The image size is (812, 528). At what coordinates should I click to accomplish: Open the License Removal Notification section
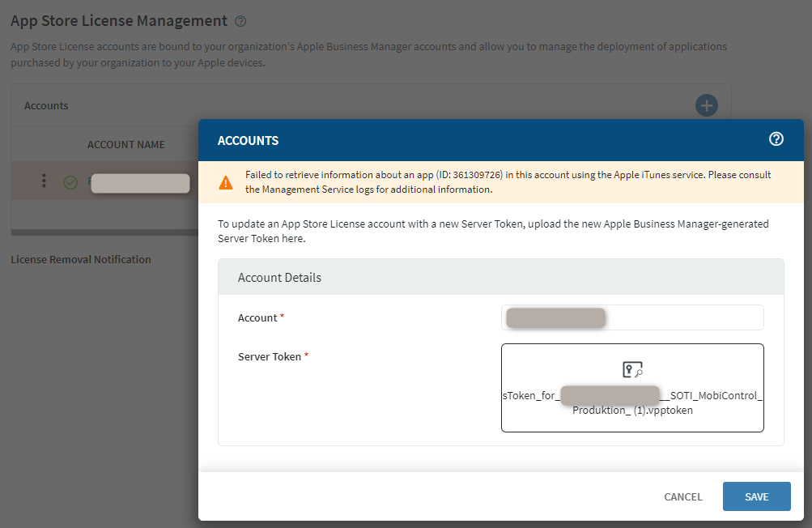(81, 259)
